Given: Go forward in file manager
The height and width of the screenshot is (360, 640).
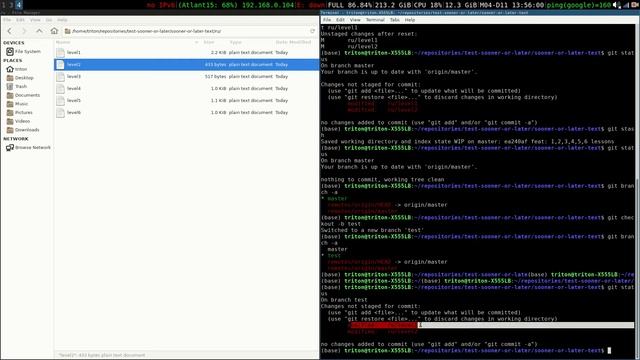Looking at the screenshot, I should tap(24, 31).
